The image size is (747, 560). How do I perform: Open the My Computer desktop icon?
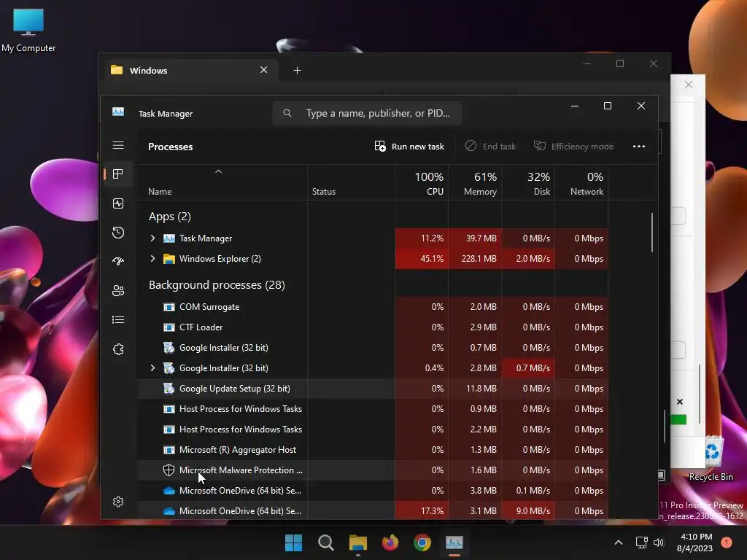28,29
